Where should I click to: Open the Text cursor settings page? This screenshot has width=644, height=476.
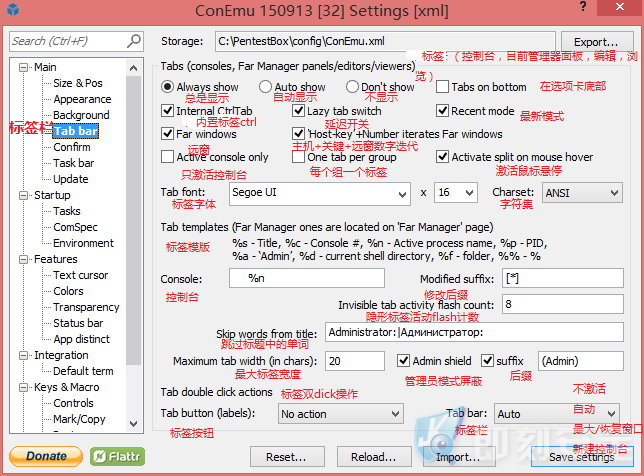tap(80, 275)
